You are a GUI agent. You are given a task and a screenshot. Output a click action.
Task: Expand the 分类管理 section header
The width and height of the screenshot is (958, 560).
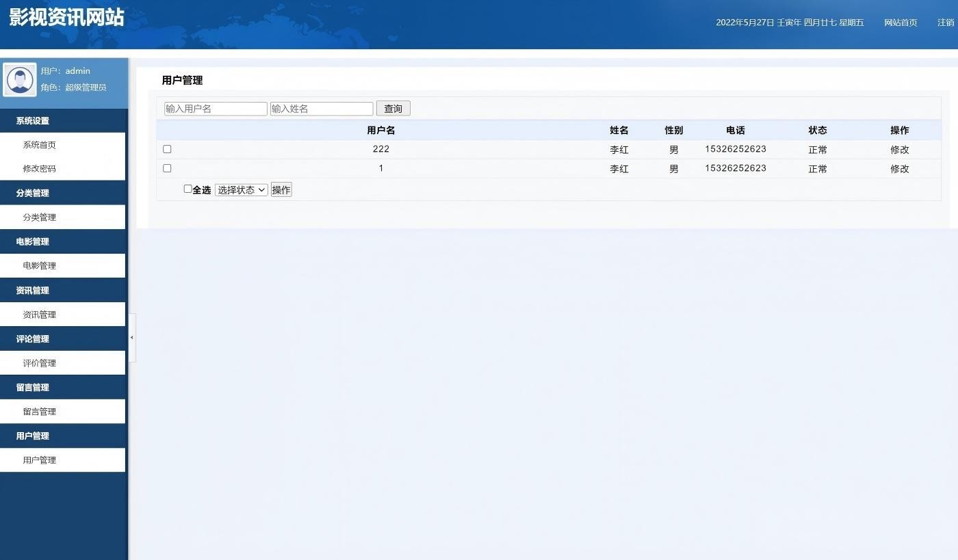(x=63, y=193)
